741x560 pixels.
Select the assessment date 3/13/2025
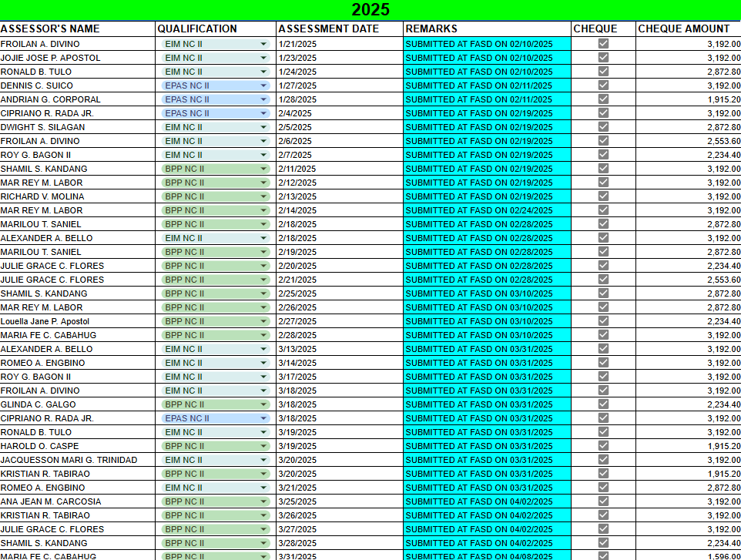point(340,349)
